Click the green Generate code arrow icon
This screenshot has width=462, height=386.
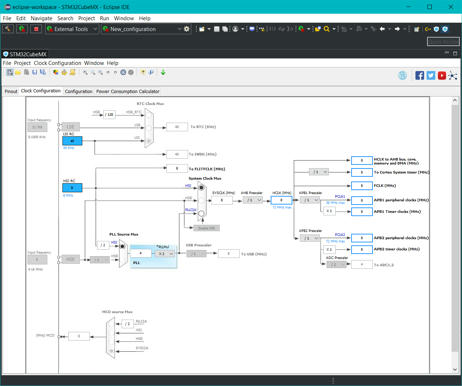(163, 72)
